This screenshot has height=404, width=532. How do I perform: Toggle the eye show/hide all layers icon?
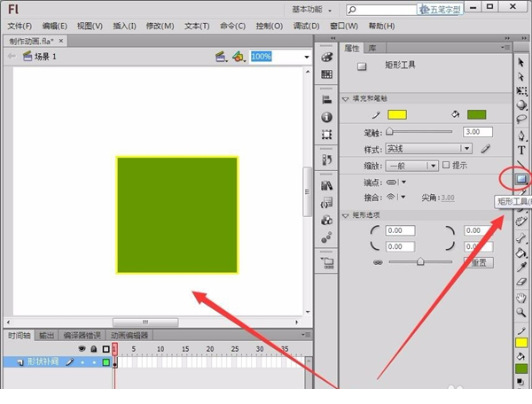point(82,348)
